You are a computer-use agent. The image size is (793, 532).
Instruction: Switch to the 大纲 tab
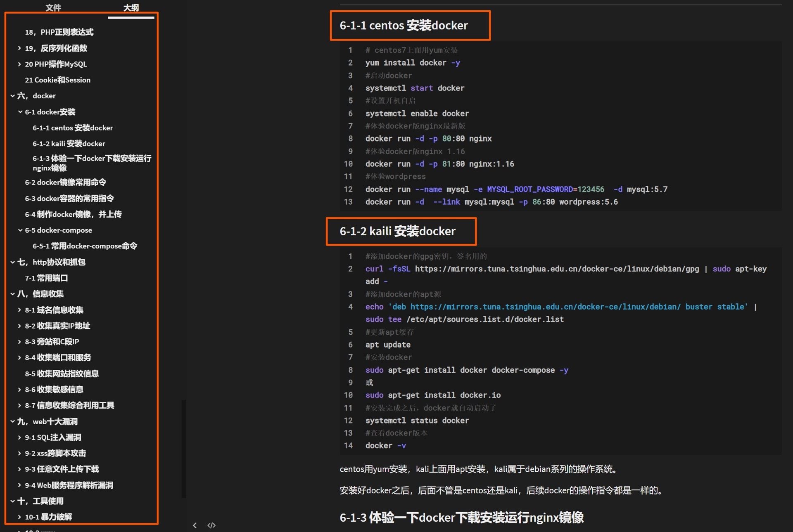coord(131,7)
